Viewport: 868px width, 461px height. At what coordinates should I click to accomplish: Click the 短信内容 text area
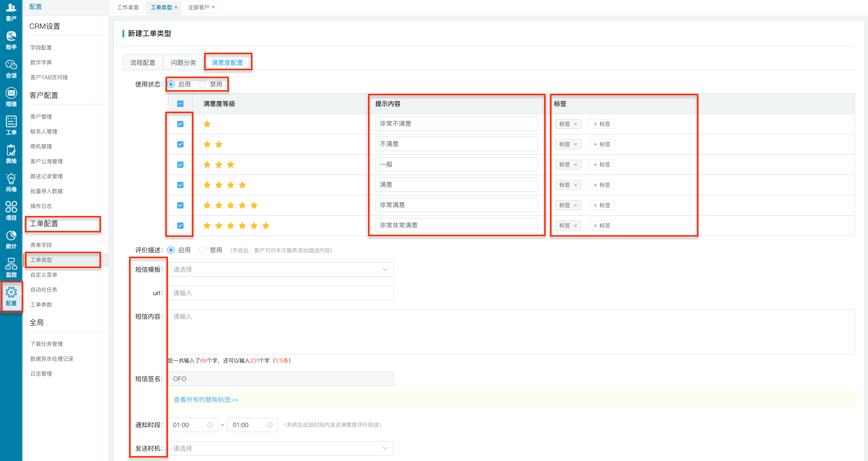(x=511, y=332)
